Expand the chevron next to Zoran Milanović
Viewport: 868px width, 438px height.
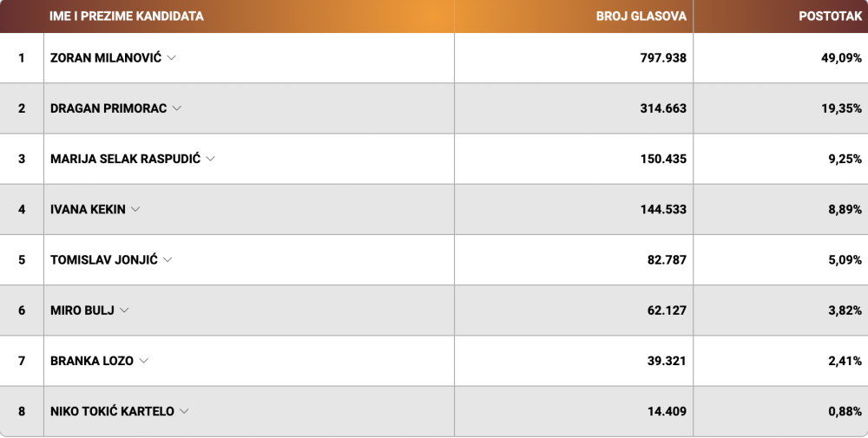point(172,58)
